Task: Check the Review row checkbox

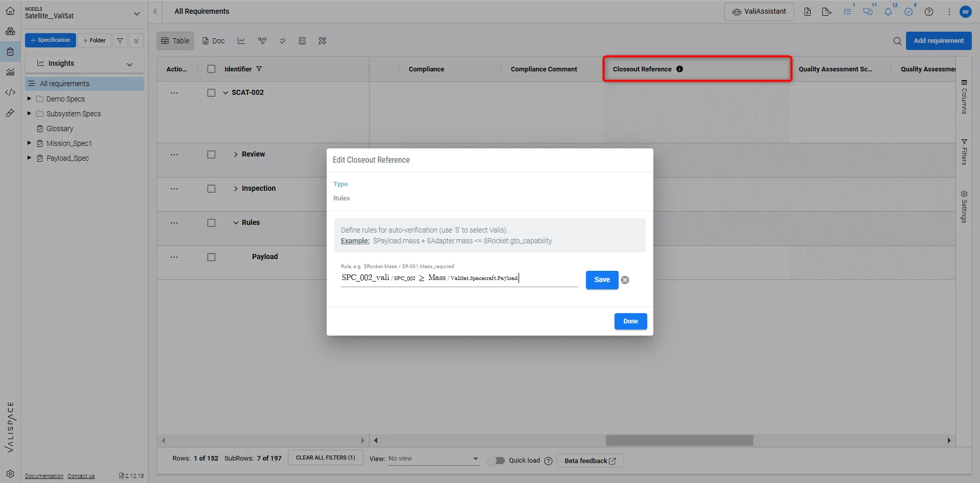Action: pyautogui.click(x=211, y=155)
